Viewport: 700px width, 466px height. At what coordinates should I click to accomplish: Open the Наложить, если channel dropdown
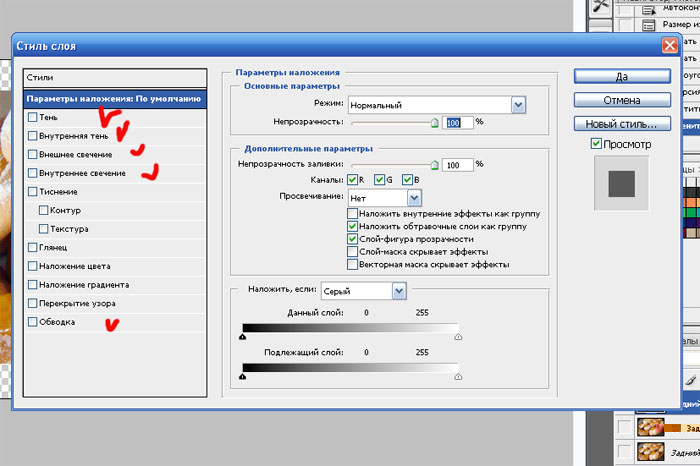399,290
